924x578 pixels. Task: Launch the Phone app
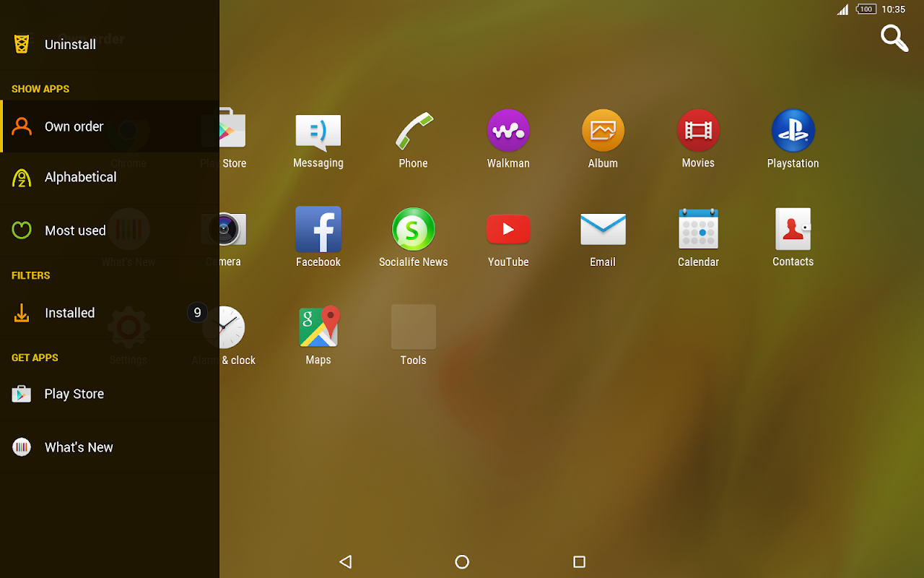tap(414, 140)
